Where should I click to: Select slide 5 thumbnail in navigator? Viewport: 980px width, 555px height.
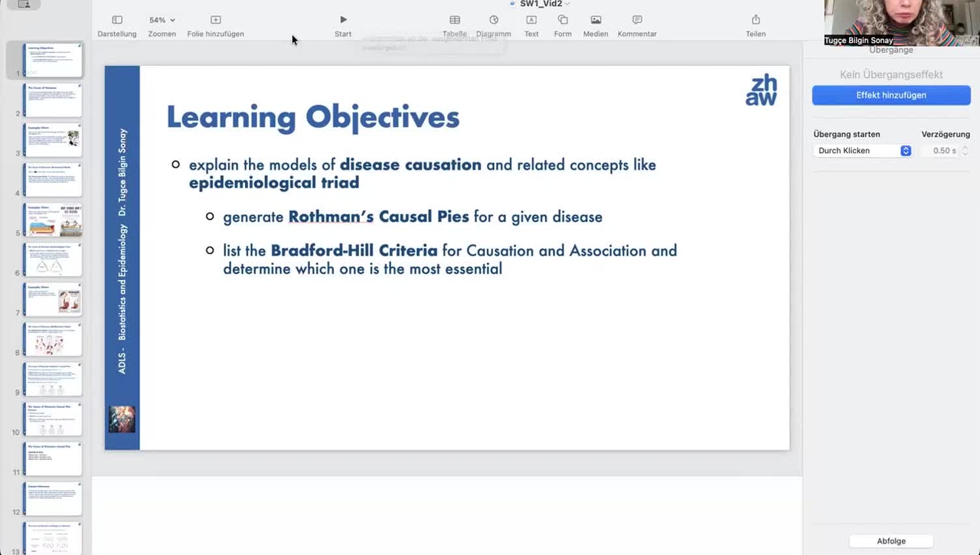coord(53,220)
